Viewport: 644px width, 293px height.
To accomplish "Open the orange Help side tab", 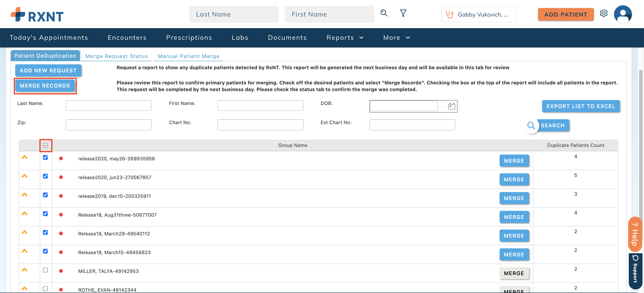I will (x=635, y=234).
